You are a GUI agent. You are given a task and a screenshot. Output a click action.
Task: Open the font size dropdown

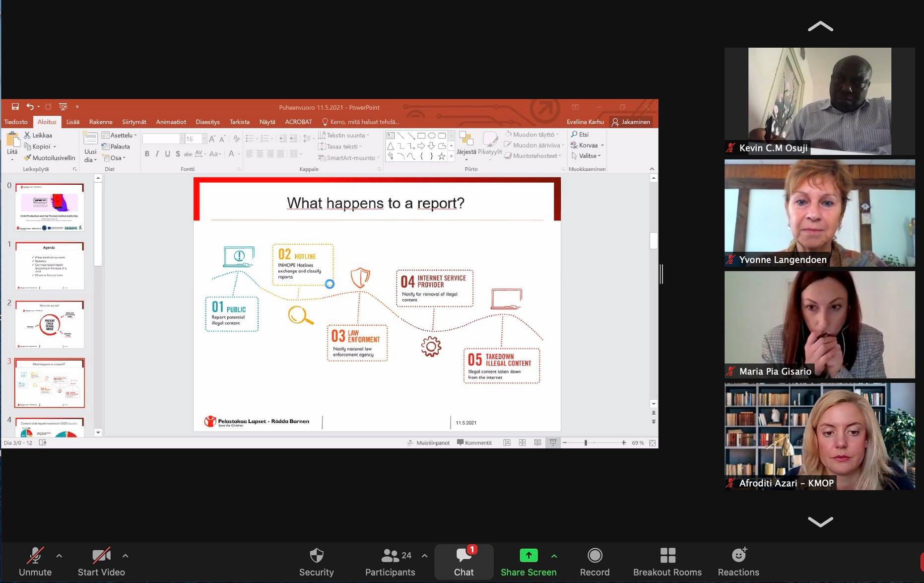tap(204, 139)
